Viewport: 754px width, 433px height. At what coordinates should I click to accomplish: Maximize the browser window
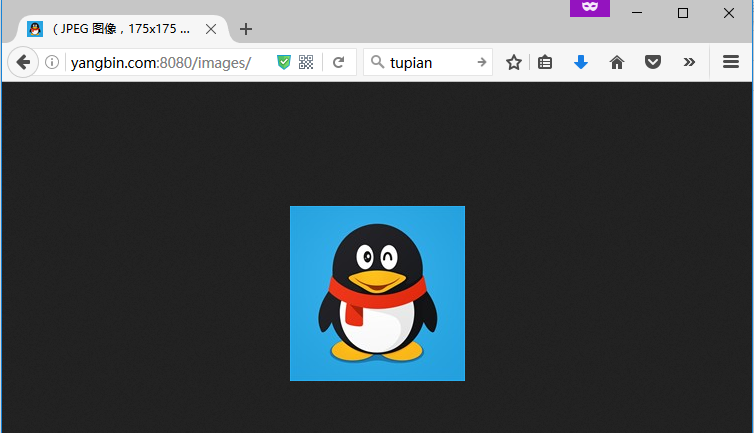683,13
